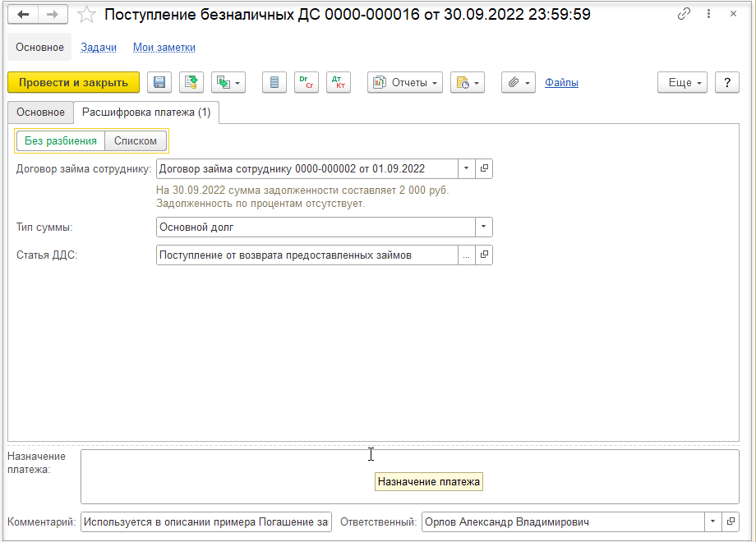Switch to the Списком toggle option

pos(136,141)
